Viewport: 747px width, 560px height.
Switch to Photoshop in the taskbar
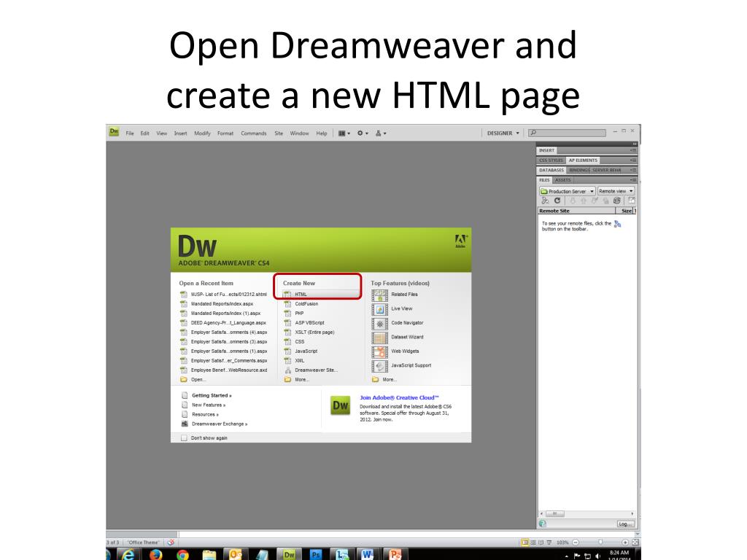[315, 555]
